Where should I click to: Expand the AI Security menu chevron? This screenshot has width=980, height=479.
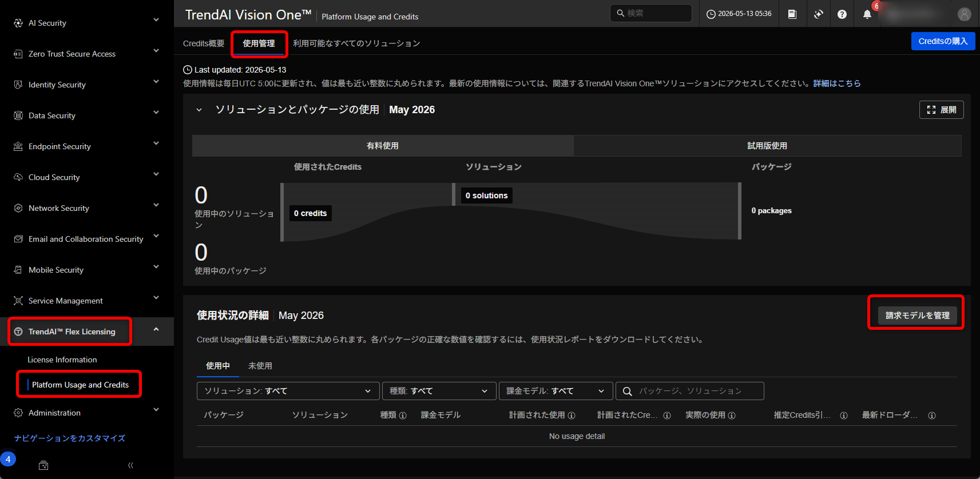click(x=156, y=20)
